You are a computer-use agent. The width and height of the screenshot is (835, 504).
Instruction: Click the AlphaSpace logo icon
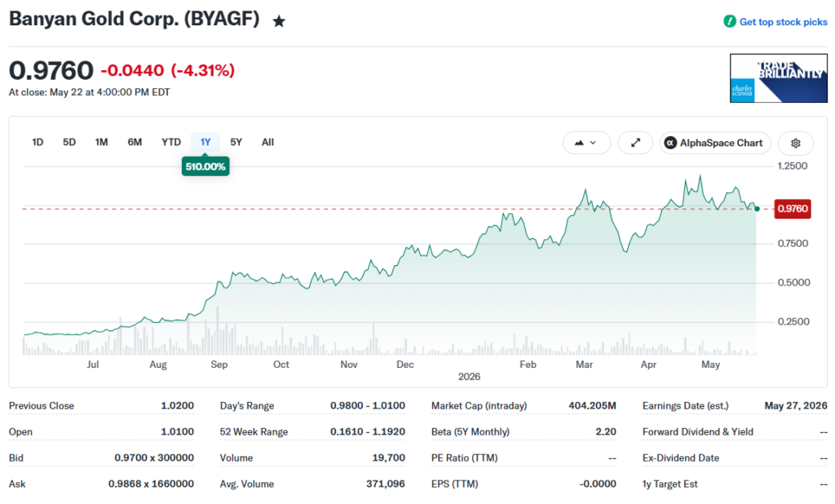pyautogui.click(x=670, y=143)
